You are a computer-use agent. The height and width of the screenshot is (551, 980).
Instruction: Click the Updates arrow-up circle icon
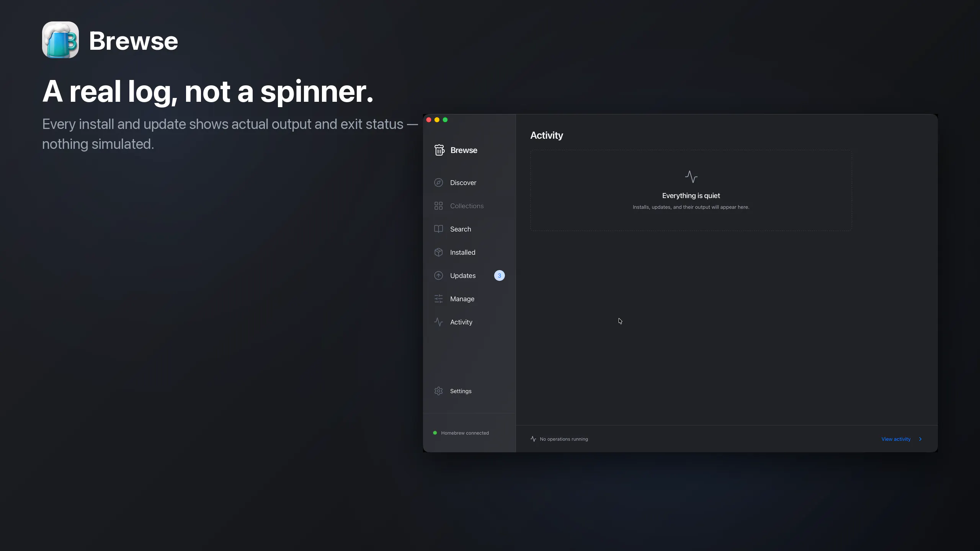pos(439,275)
